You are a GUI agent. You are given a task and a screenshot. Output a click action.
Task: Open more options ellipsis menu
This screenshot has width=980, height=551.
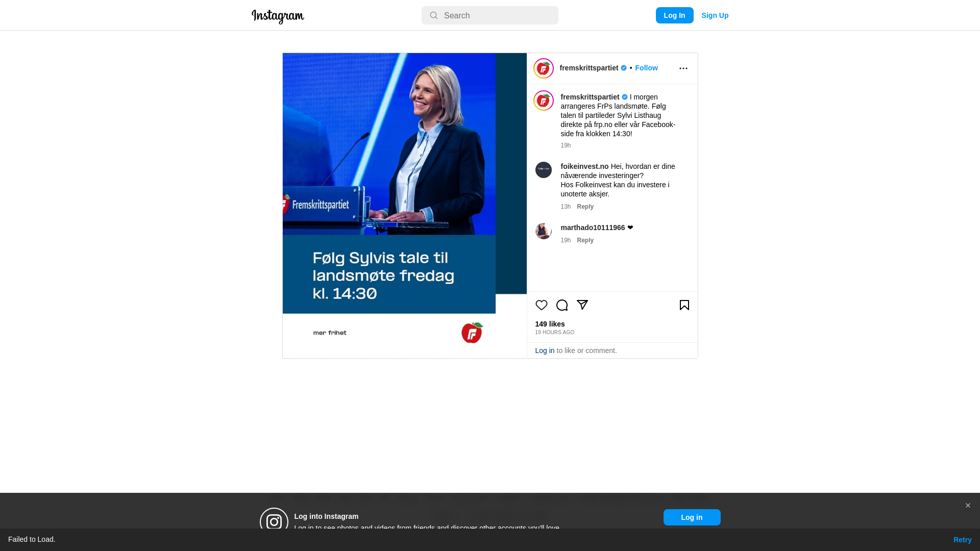click(683, 68)
